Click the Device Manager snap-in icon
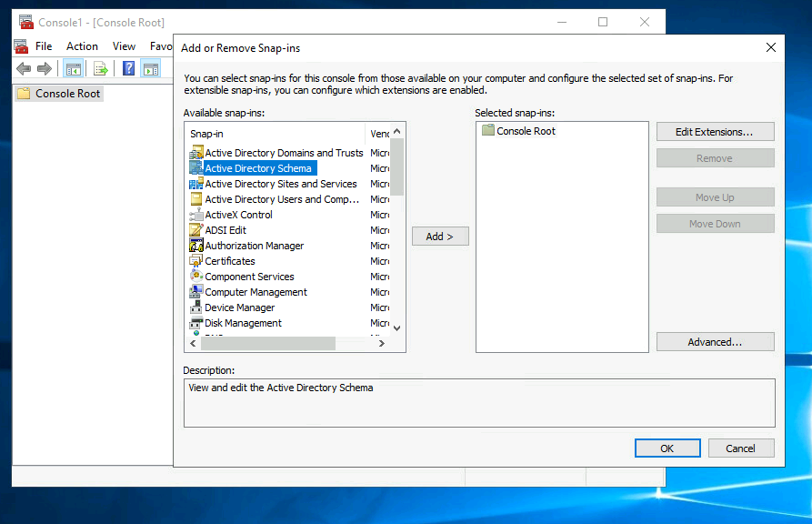812x524 pixels. click(196, 307)
